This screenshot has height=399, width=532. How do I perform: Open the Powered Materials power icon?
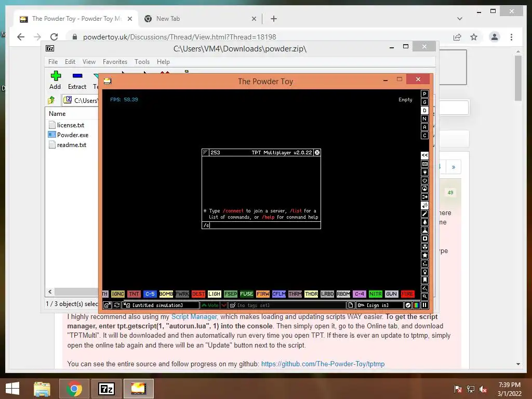tap(424, 180)
